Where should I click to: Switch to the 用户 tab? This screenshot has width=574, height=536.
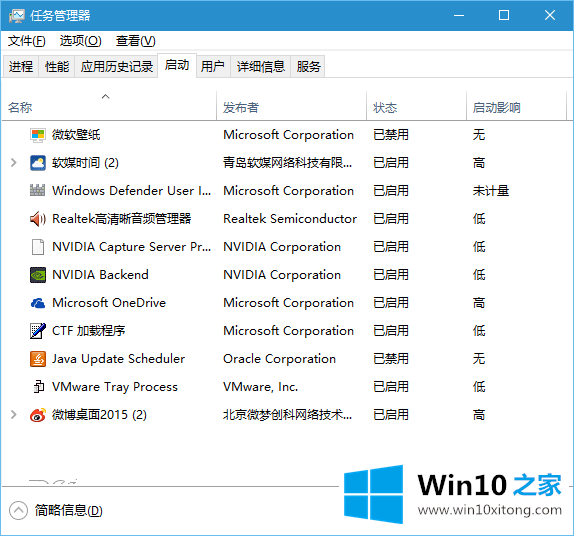[x=213, y=67]
